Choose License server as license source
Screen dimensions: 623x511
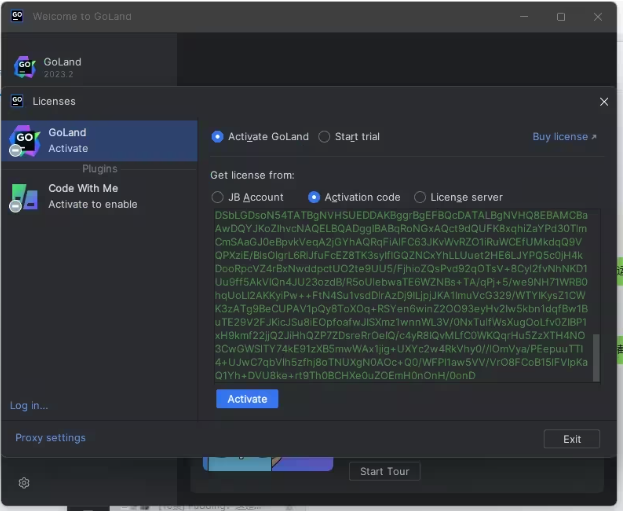point(420,197)
